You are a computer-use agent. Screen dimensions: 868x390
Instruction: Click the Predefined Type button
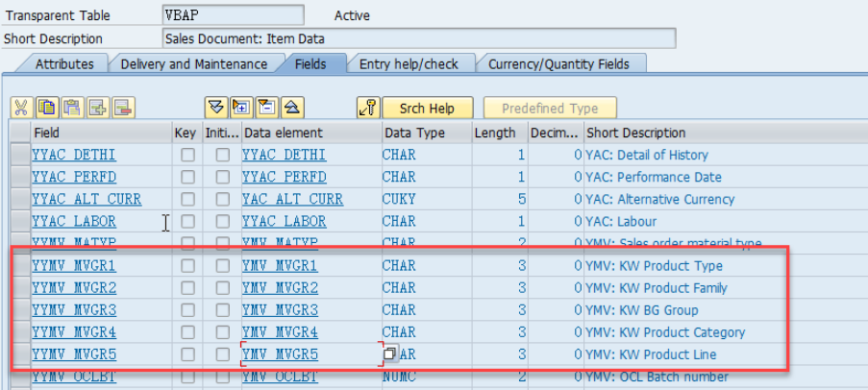550,108
